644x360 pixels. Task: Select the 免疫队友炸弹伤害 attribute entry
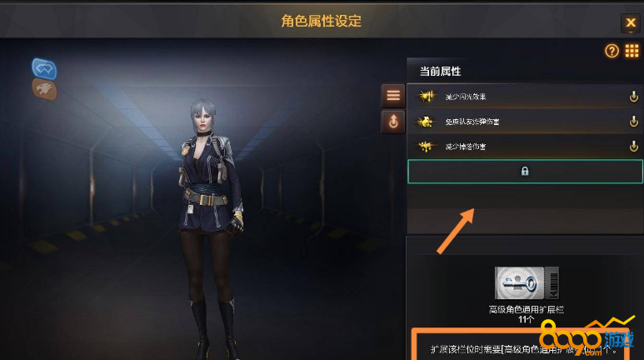pos(525,122)
